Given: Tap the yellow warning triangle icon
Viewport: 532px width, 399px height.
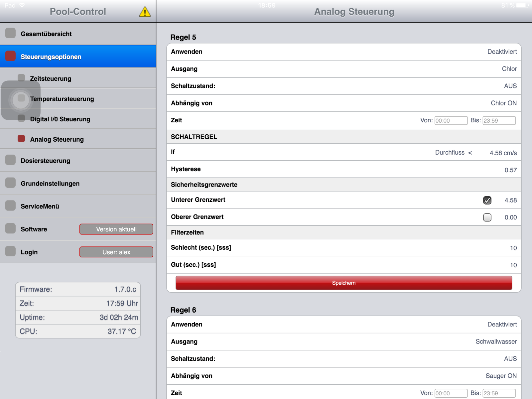Looking at the screenshot, I should click(x=145, y=12).
